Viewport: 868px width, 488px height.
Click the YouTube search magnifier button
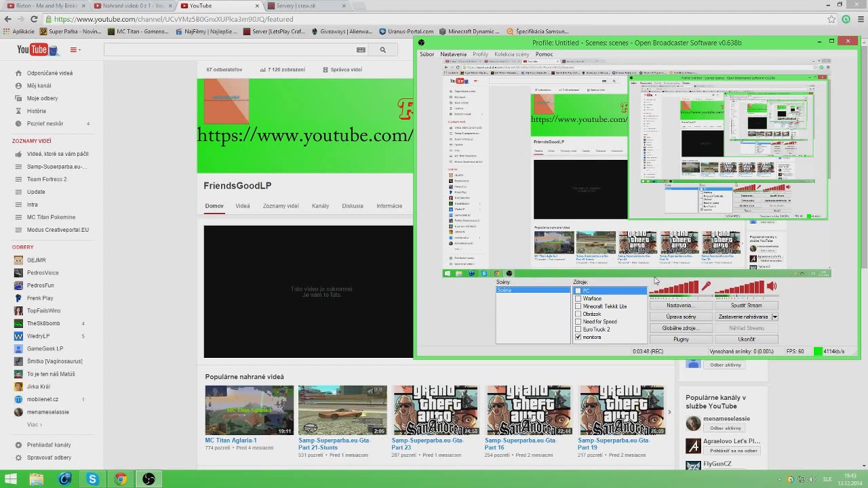click(382, 49)
